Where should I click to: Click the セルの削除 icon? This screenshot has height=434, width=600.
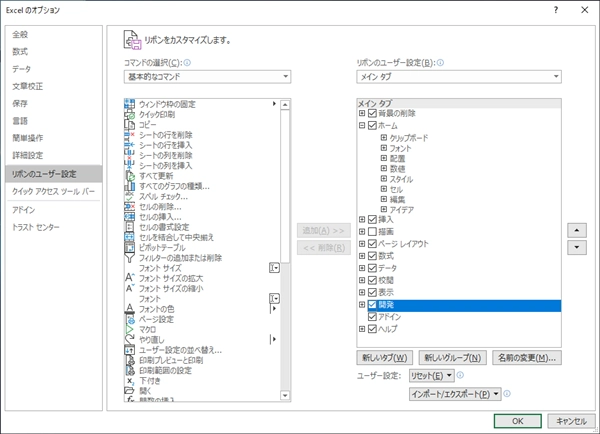point(129,207)
